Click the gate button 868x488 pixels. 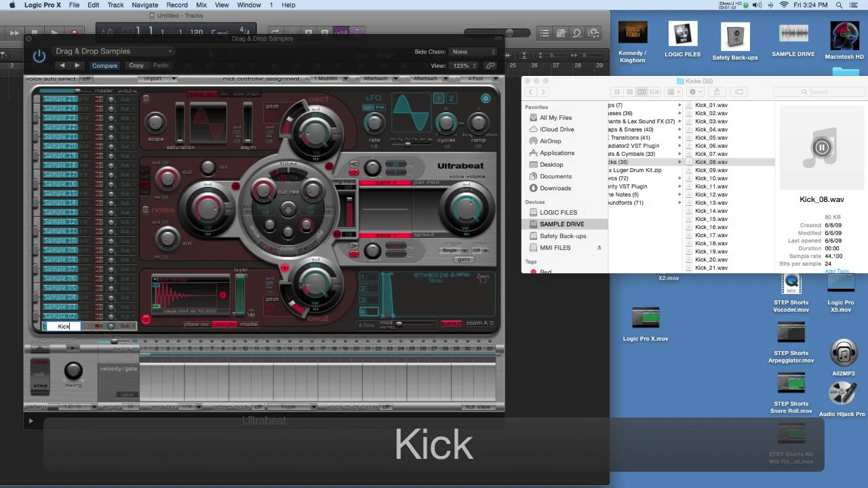pyautogui.click(x=464, y=260)
